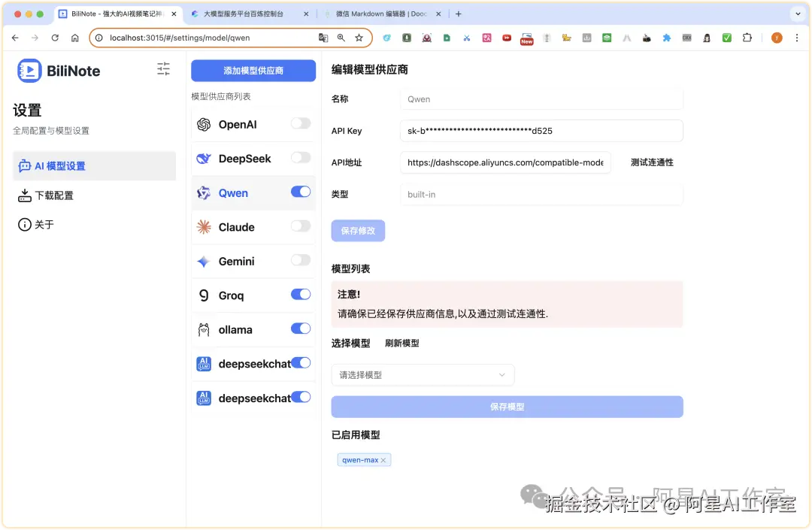
Task: Open 关于 about page
Action: (36, 225)
